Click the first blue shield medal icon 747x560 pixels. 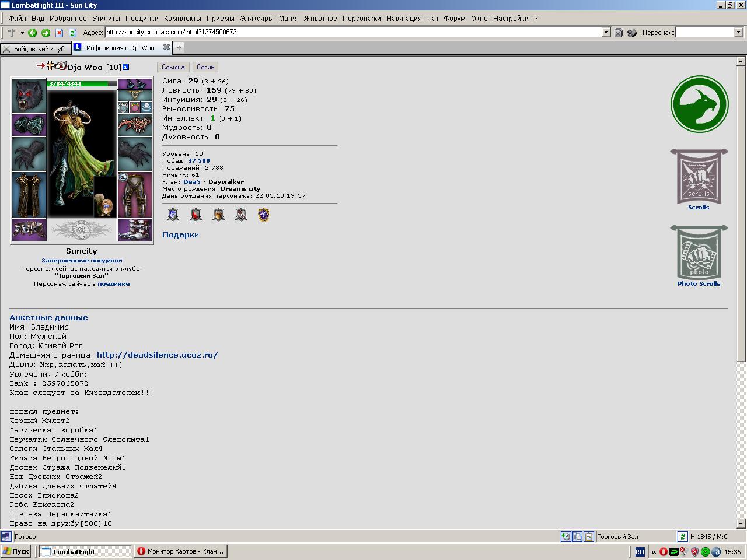click(x=173, y=215)
